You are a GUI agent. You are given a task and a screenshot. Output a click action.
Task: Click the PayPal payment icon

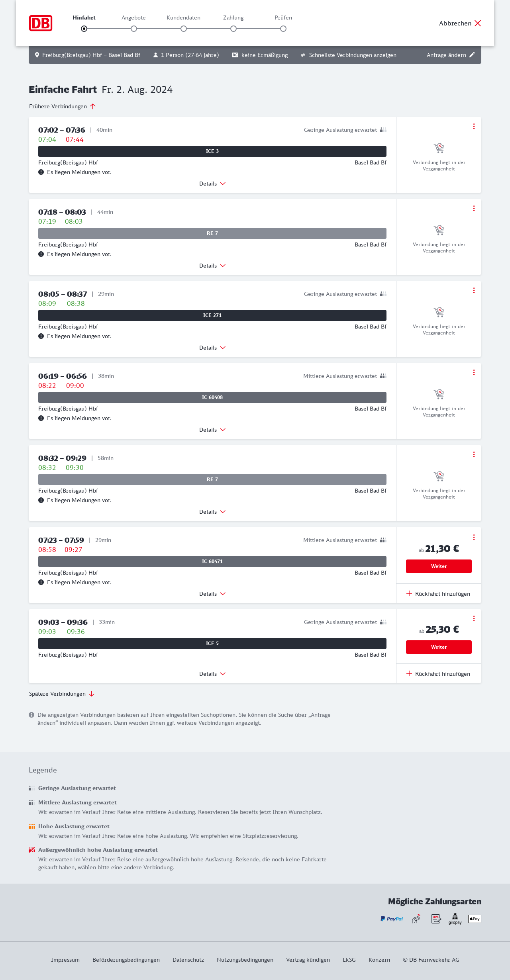[392, 919]
